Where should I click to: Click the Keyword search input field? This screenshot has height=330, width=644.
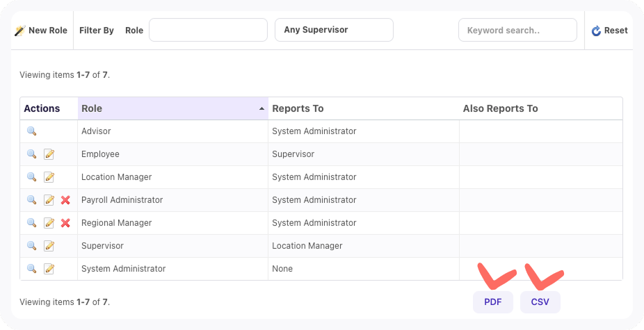517,30
